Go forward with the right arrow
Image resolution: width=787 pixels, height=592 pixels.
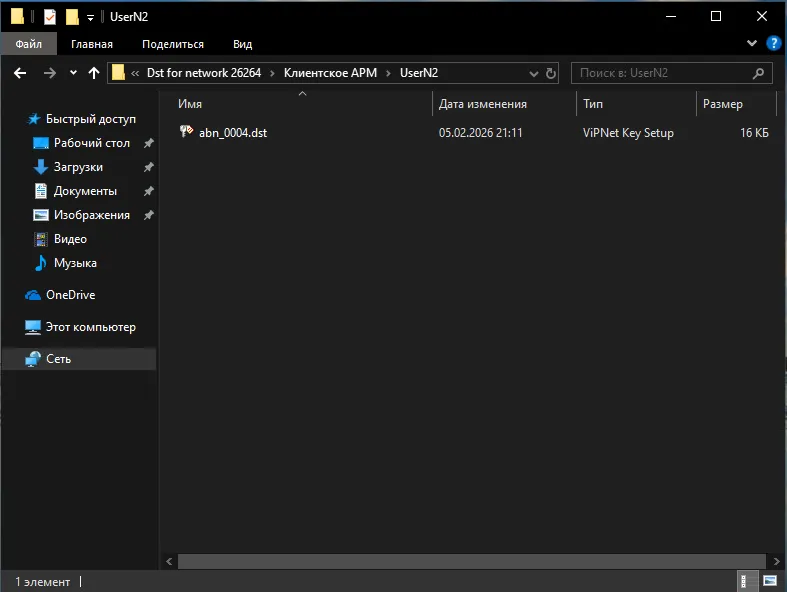click(49, 73)
